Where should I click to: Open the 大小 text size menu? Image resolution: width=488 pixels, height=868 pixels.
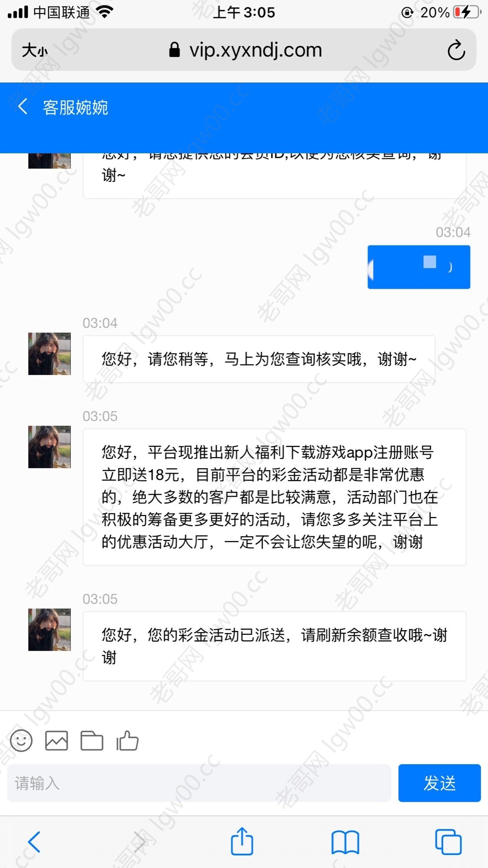click(35, 50)
